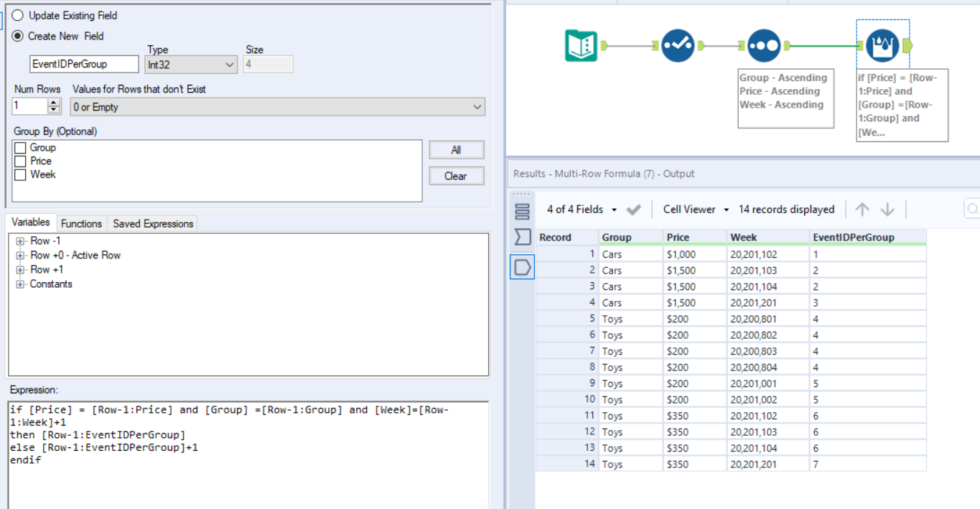Sort by the Week column header
980x509 pixels.
tap(767, 238)
